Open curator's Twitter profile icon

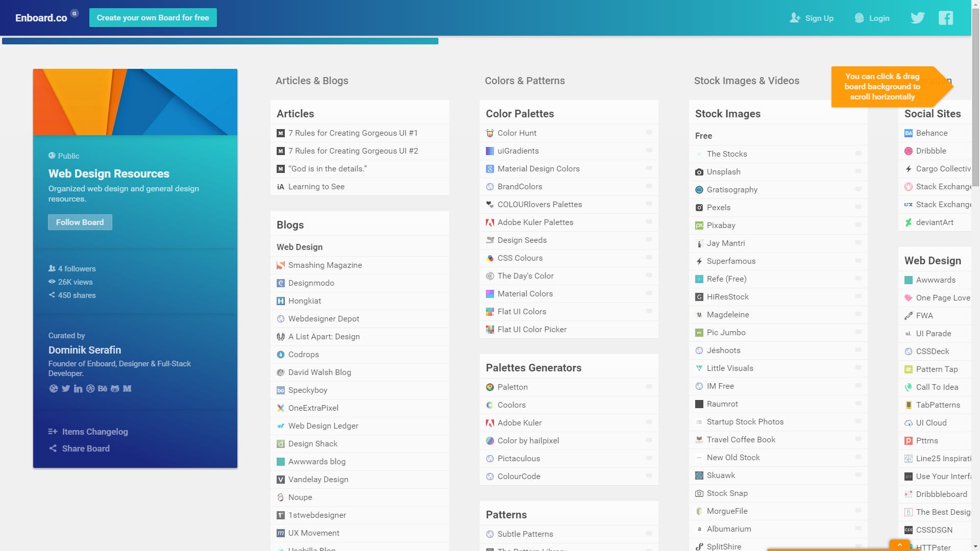[66, 389]
